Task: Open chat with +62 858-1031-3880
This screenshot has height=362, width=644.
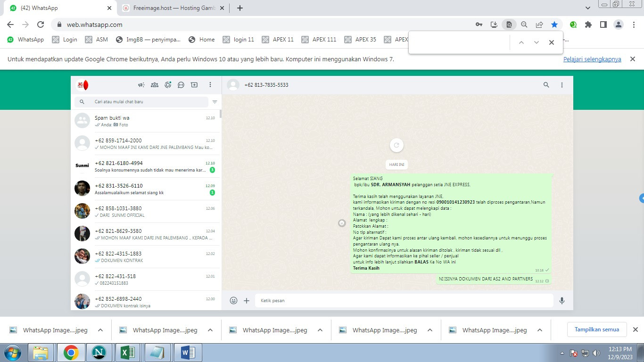Action: pyautogui.click(x=146, y=212)
